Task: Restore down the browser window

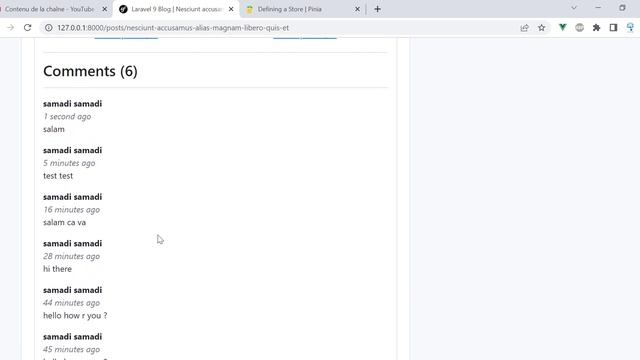Action: coord(622,8)
